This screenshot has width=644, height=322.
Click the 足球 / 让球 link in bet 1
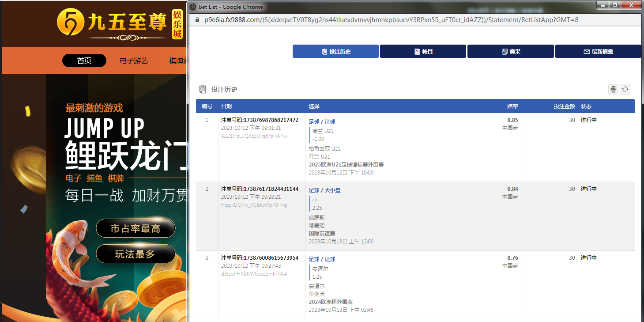322,121
